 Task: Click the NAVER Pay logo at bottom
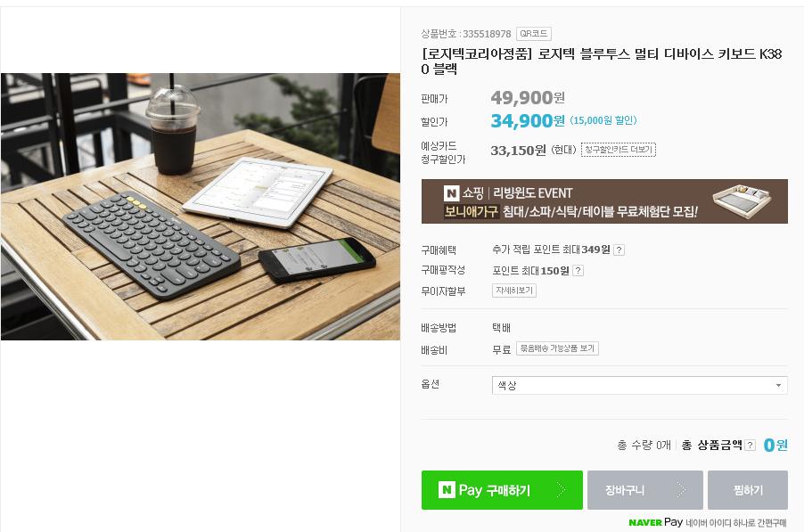(x=655, y=522)
